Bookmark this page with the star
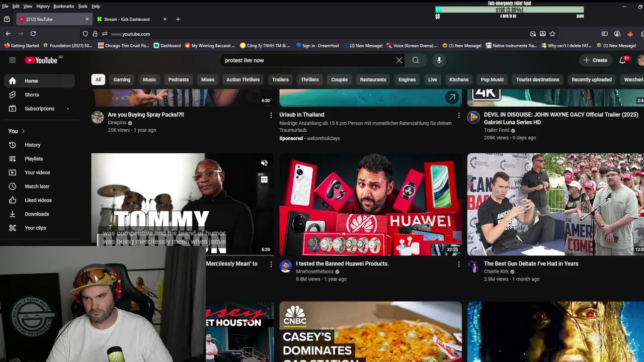The height and width of the screenshot is (362, 644). click(x=552, y=34)
